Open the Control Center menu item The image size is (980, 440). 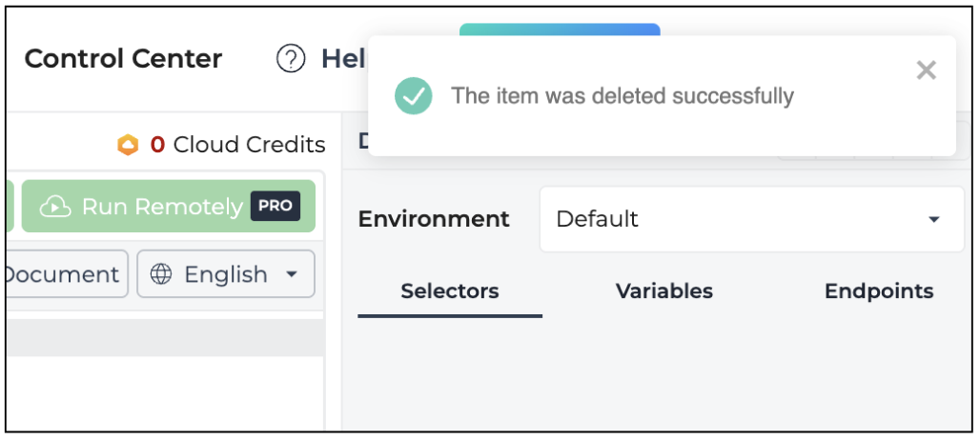tap(123, 59)
